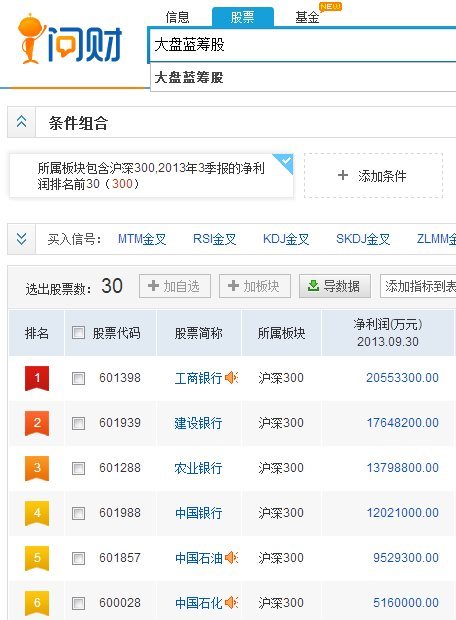456x620 pixels.
Task: Click the 导数据 export button
Action: coord(335,286)
